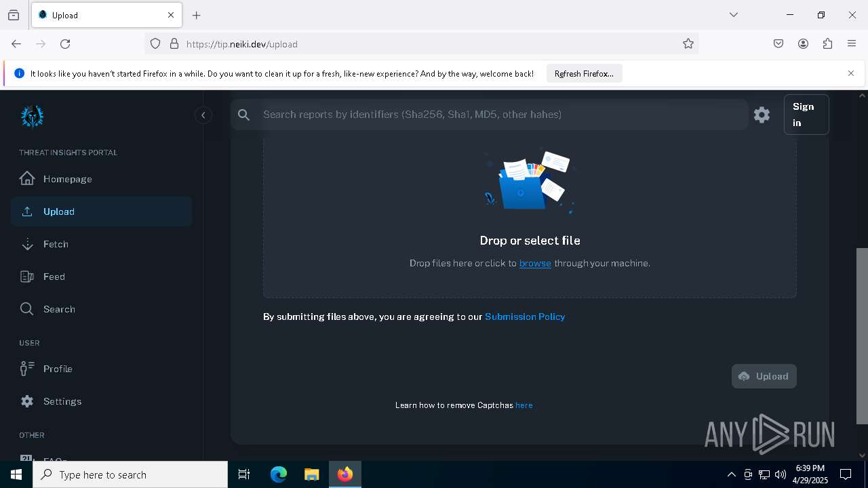This screenshot has width=868, height=488.
Task: Click the Profile person icon
Action: [27, 368]
